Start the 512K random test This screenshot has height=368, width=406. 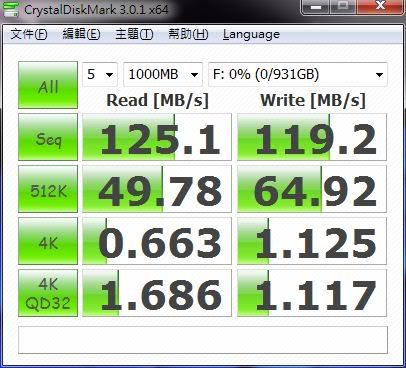[48, 189]
